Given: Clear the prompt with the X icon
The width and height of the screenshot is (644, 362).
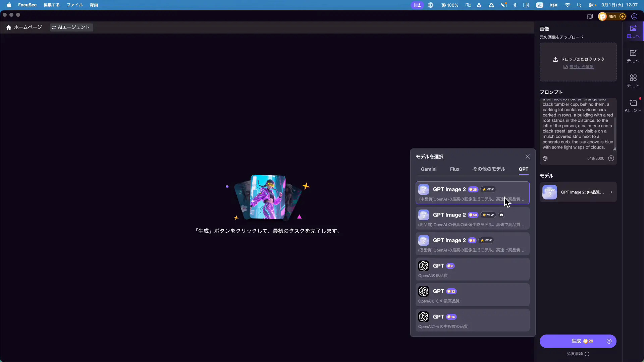Looking at the screenshot, I should tap(611, 158).
